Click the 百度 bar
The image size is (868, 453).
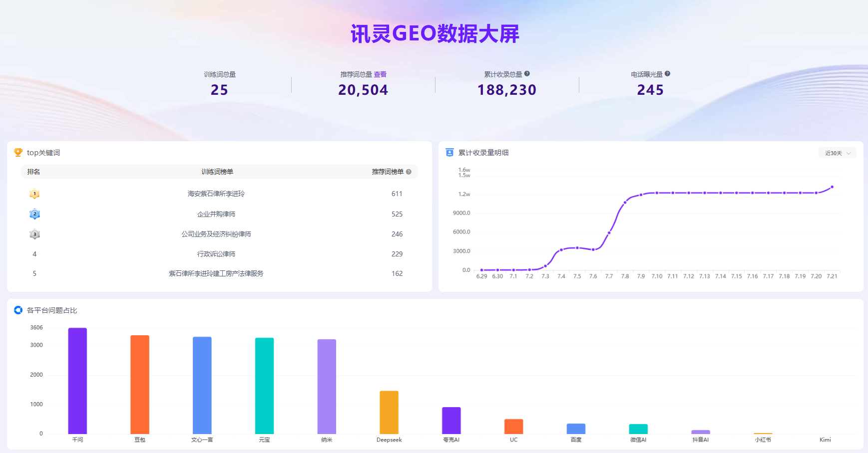(576, 429)
